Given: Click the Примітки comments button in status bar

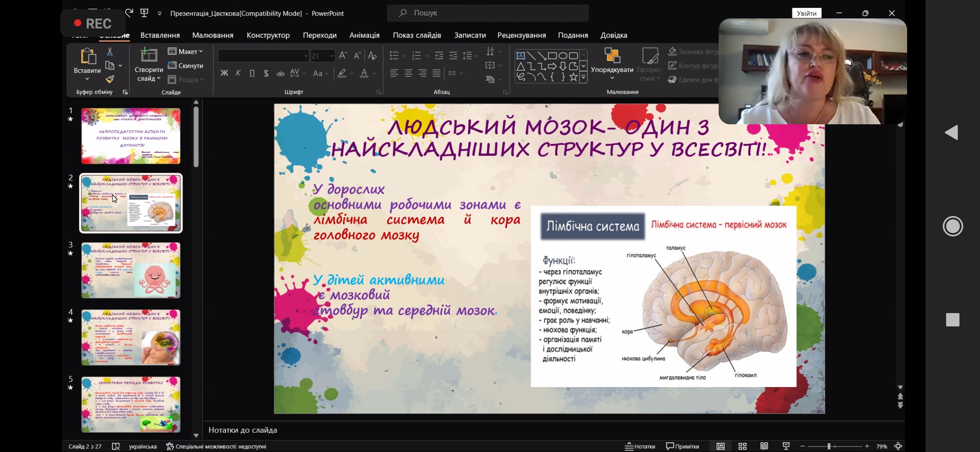Looking at the screenshot, I should tap(683, 447).
